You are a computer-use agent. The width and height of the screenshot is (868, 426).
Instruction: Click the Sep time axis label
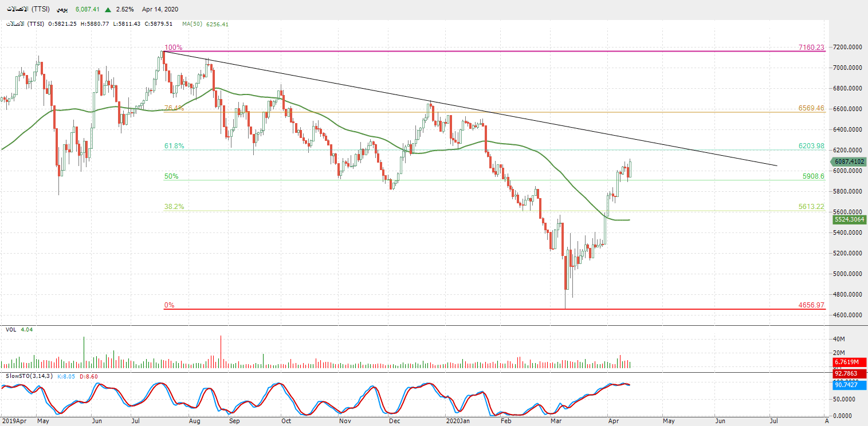point(234,421)
